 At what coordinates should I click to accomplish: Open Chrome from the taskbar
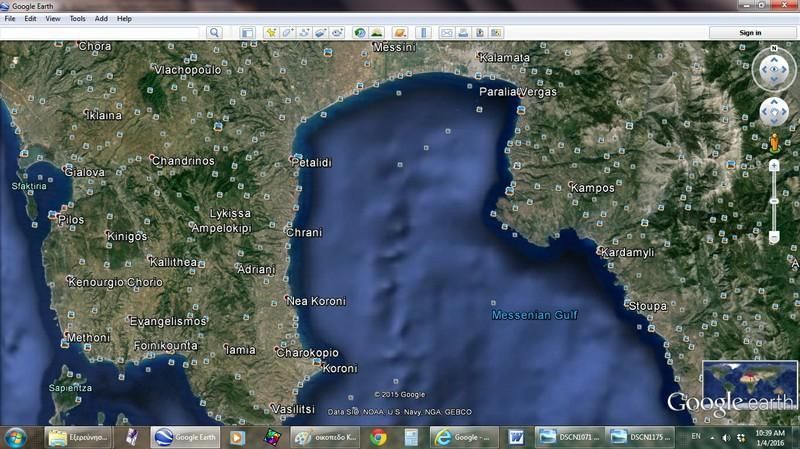378,437
